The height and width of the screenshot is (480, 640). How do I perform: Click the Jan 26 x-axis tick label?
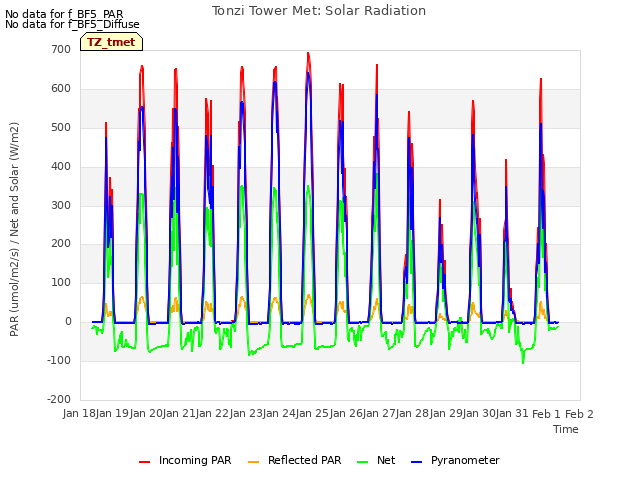point(347,414)
